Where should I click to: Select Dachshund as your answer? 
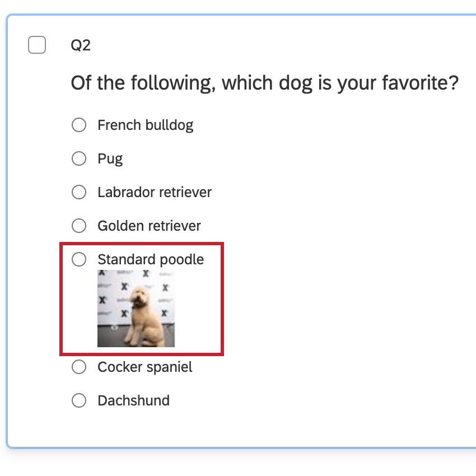(x=78, y=400)
